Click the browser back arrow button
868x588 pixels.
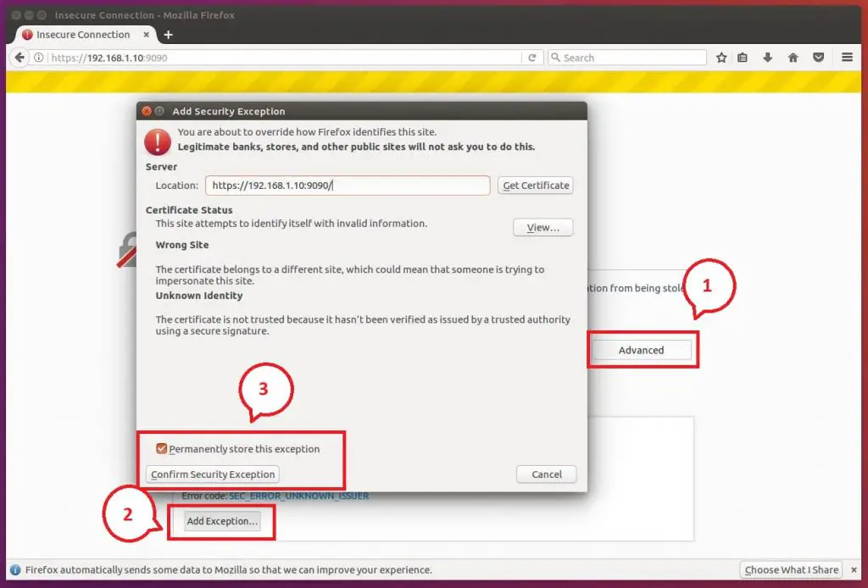(19, 58)
